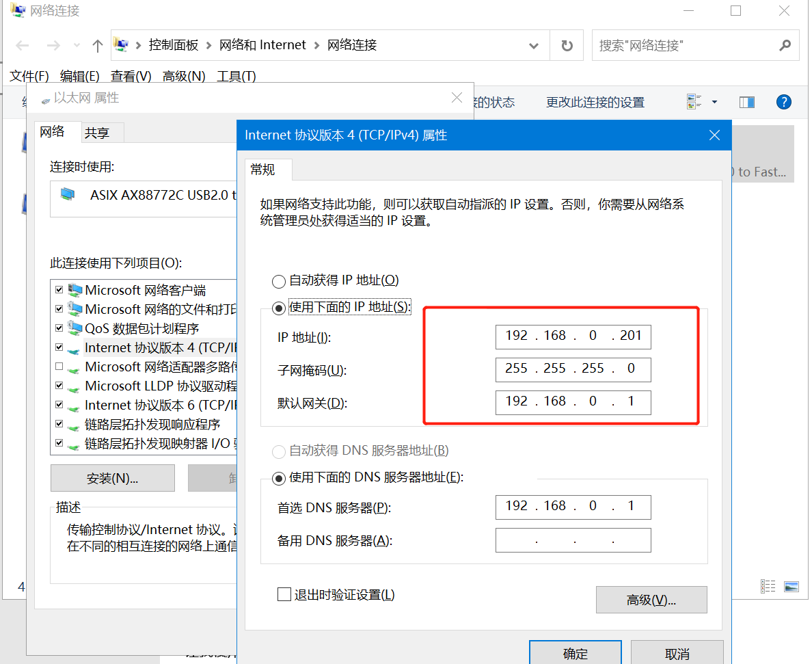
Task: Select 'Obtain IP address automatically' radio button
Action: click(x=278, y=281)
